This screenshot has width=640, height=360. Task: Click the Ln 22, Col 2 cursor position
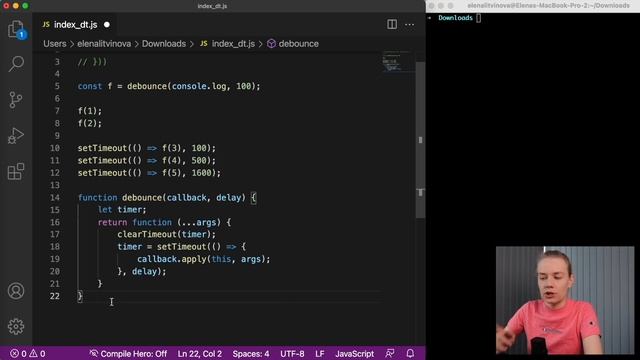coord(200,353)
